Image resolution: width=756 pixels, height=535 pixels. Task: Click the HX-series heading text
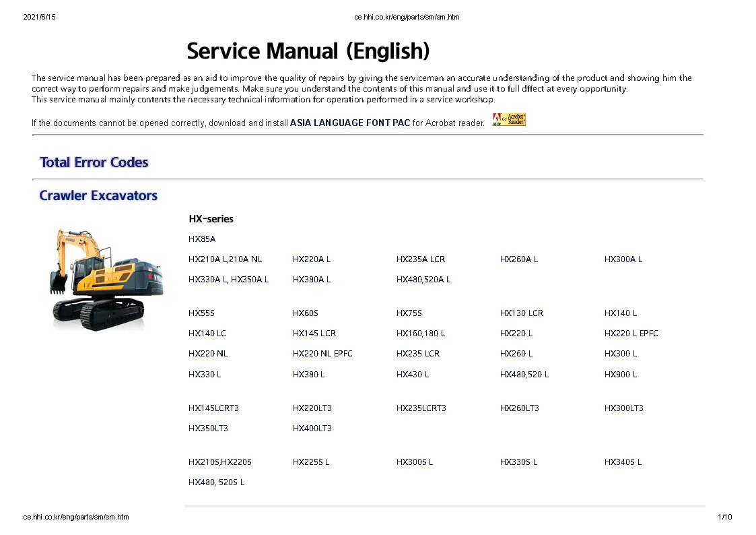click(x=211, y=219)
